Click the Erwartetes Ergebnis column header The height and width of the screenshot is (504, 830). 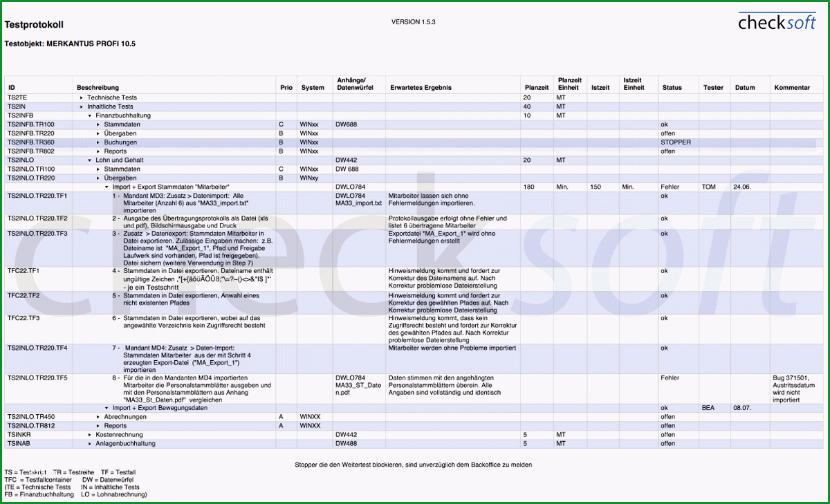421,88
